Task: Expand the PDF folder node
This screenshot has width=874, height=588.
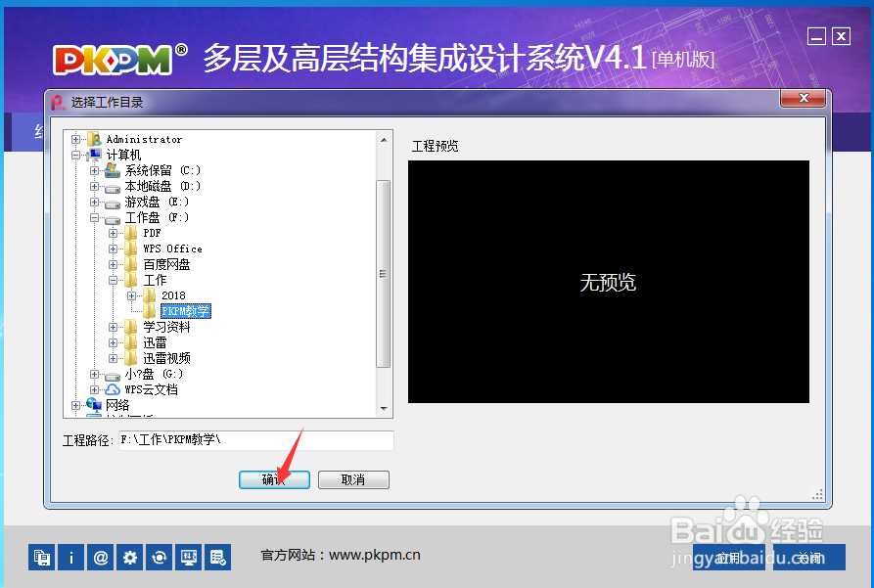Action: pyautogui.click(x=113, y=233)
